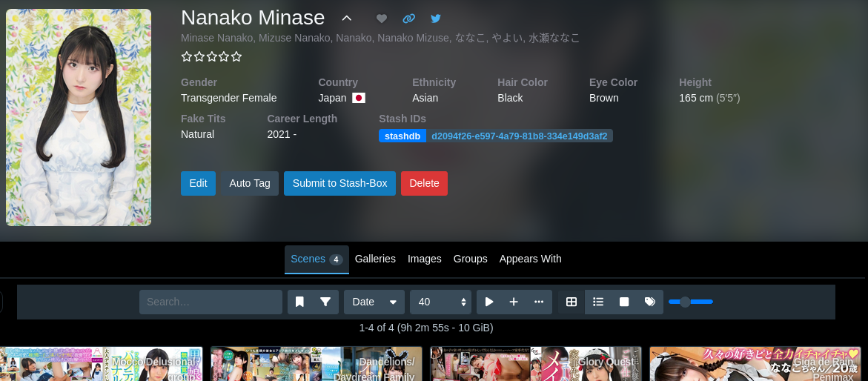This screenshot has height=381, width=868.
Task: Collapse performer details with the chevron
Action: (x=346, y=19)
